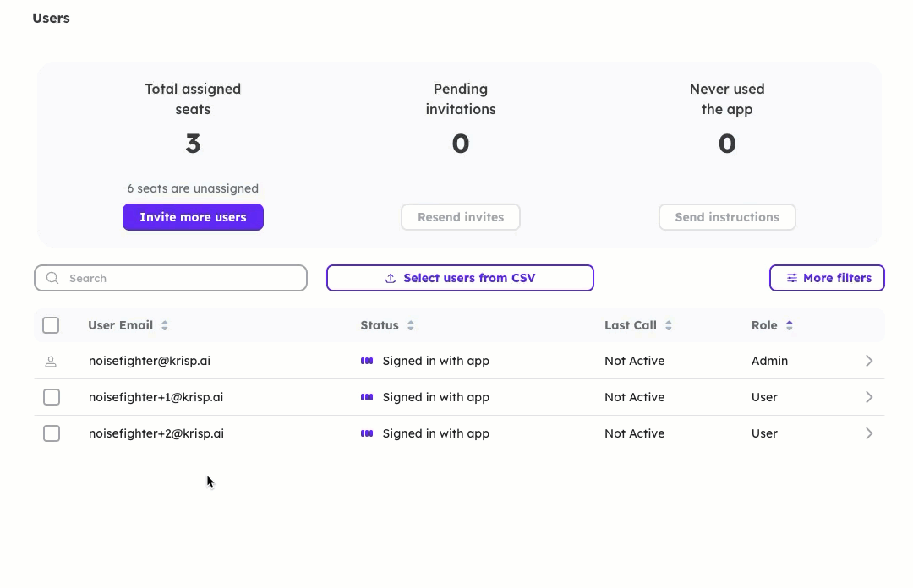Click Not Active for noisefighter+1@krisp.ai
The image size is (913, 588).
coord(635,397)
